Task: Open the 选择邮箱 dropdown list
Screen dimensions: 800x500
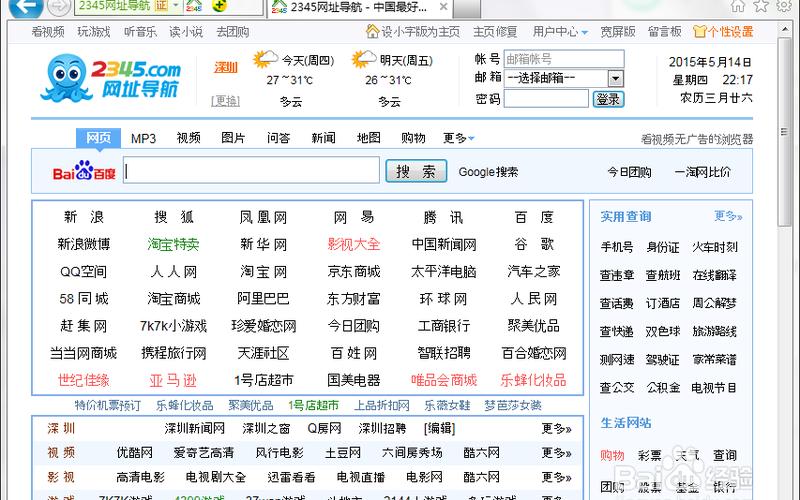Action: (616, 78)
